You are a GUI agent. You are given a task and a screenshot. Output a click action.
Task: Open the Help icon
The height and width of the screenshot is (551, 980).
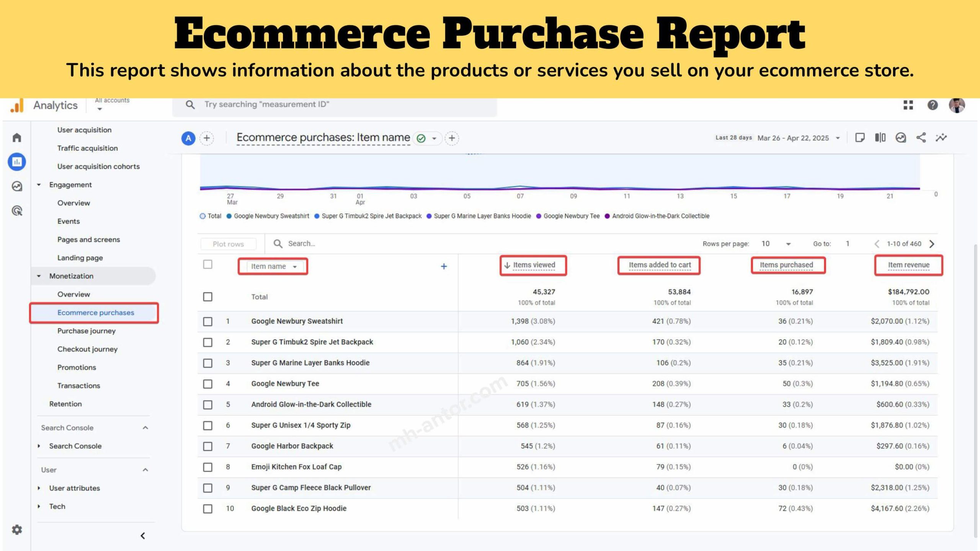click(933, 105)
